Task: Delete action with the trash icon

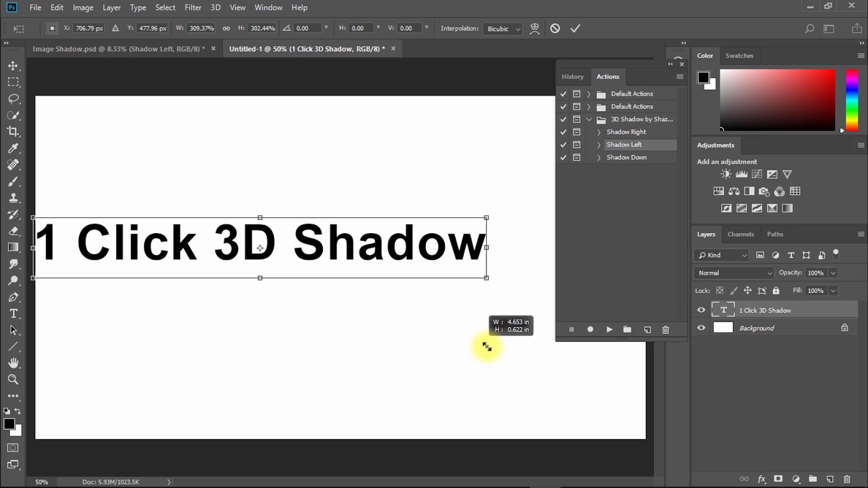Action: [x=666, y=329]
